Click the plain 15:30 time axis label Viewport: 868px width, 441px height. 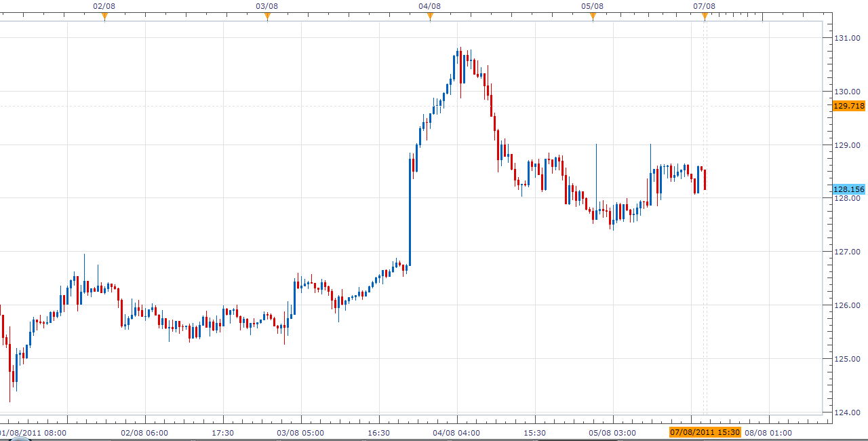(x=535, y=433)
